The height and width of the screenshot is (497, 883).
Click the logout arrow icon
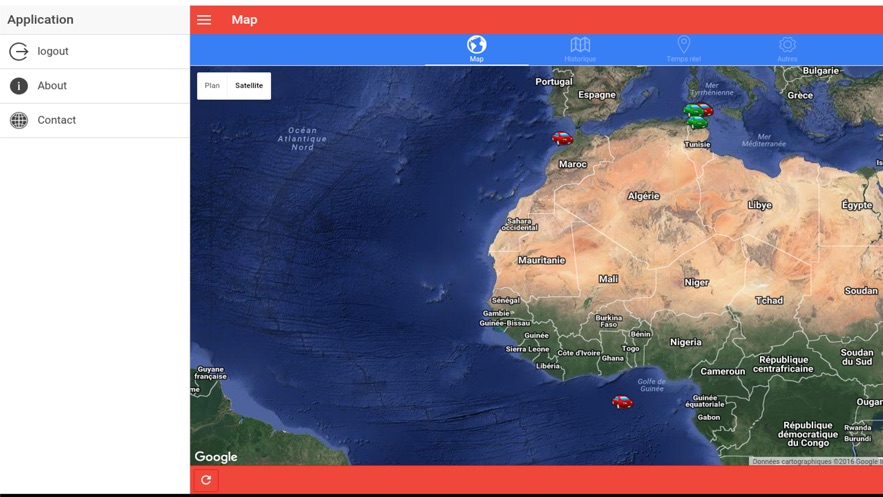[19, 51]
